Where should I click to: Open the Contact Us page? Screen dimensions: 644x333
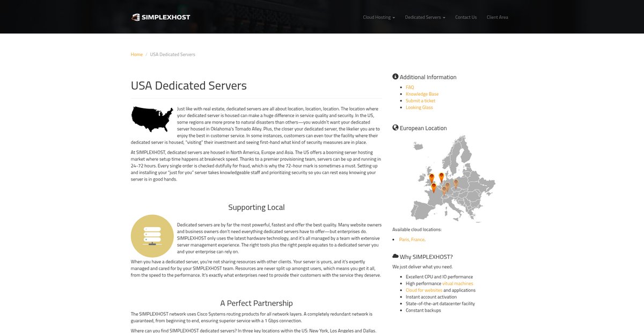tap(466, 17)
